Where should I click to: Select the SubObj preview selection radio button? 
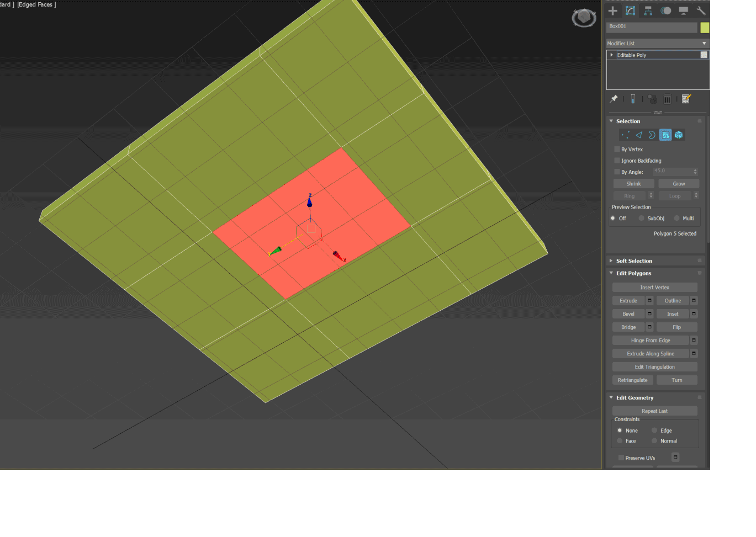pos(640,218)
